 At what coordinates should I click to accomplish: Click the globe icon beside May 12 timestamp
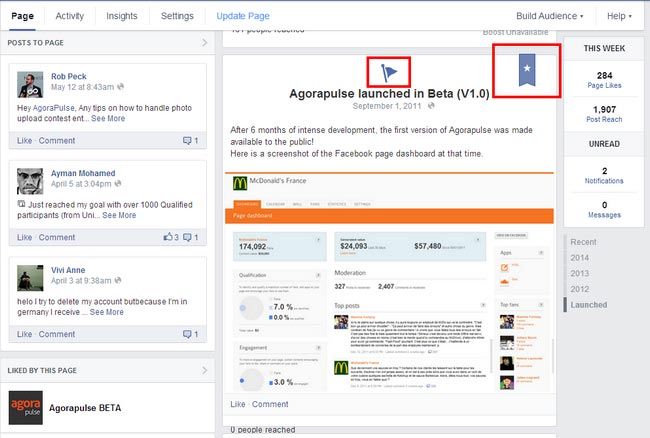point(120,87)
